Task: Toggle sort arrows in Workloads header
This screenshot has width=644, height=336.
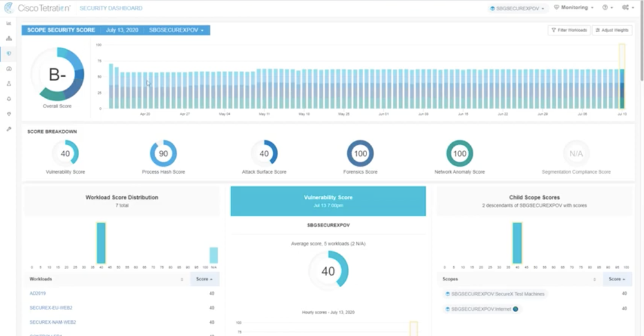Action: point(182,279)
